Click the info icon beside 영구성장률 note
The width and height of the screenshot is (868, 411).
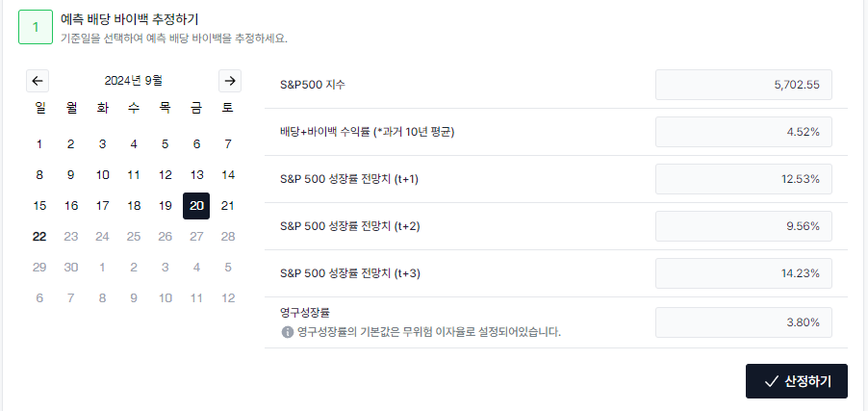[288, 332]
